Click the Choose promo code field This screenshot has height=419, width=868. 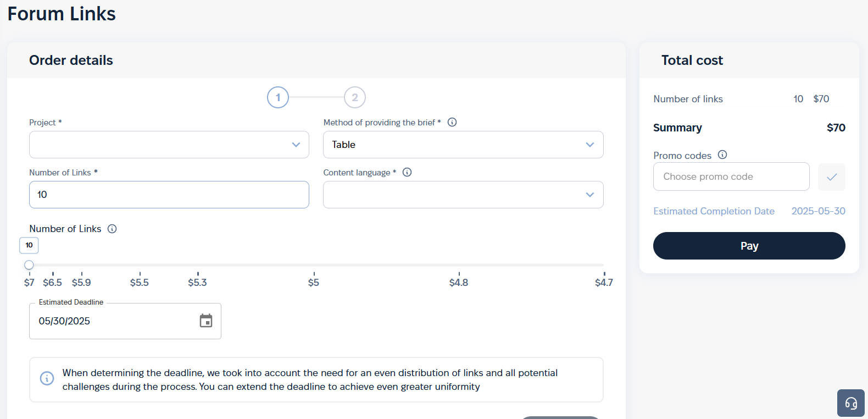pyautogui.click(x=731, y=177)
